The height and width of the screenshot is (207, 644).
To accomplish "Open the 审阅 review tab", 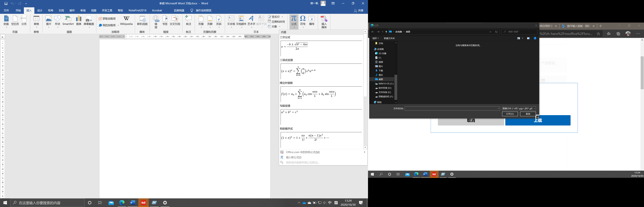I will (83, 10).
